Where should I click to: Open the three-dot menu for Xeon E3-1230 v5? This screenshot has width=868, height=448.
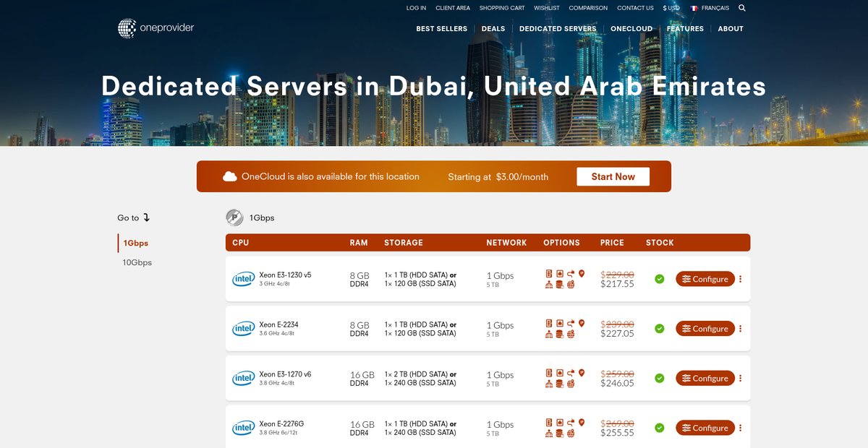741,279
